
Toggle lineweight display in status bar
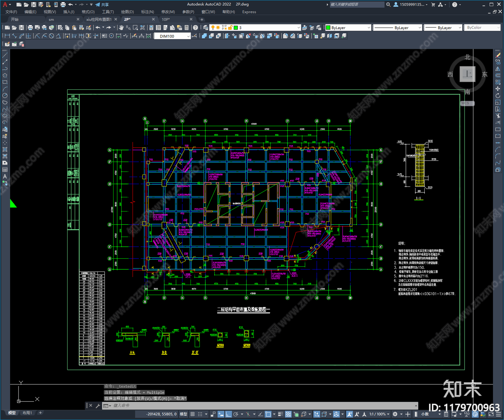(280, 414)
